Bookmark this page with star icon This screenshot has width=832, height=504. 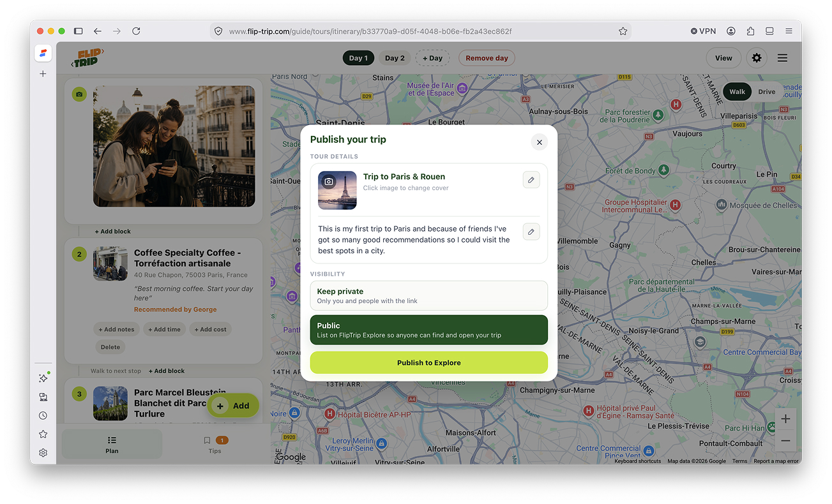pos(623,31)
